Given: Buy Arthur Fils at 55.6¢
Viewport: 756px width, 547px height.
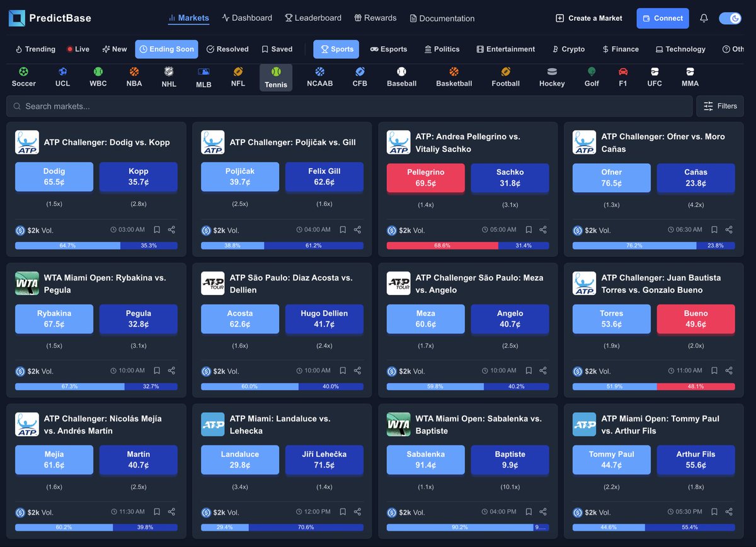Looking at the screenshot, I should click(x=696, y=460).
